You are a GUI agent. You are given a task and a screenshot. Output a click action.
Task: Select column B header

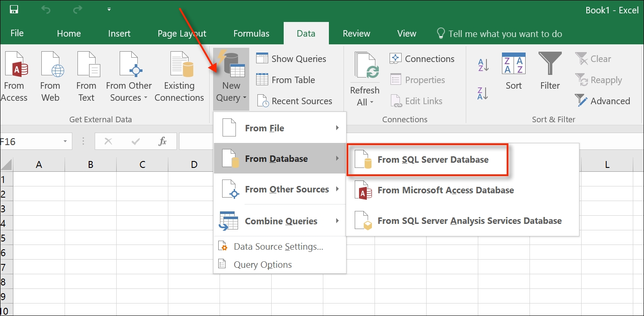[90, 164]
